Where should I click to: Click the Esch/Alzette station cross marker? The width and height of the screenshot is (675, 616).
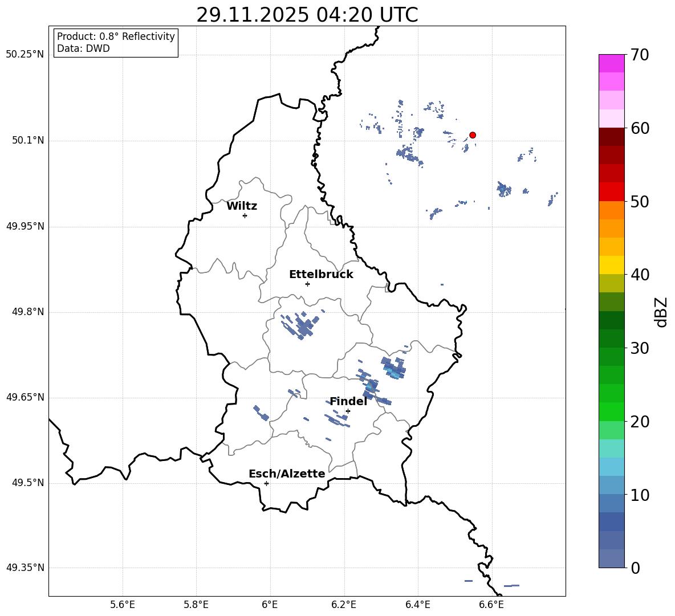tap(266, 483)
